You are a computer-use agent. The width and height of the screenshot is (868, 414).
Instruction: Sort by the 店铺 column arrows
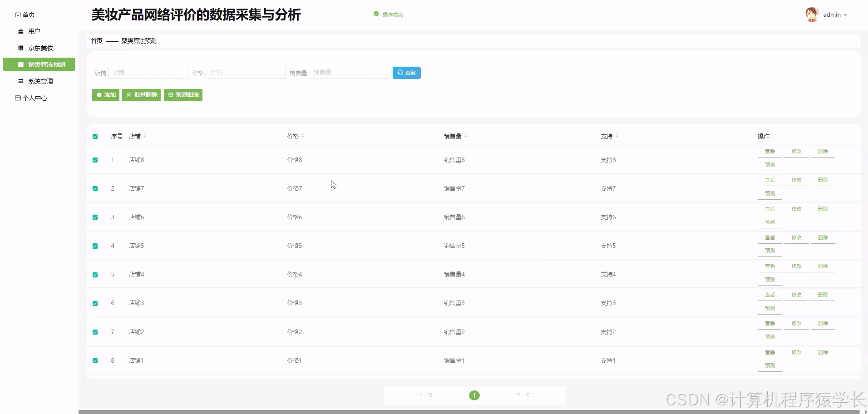point(145,136)
